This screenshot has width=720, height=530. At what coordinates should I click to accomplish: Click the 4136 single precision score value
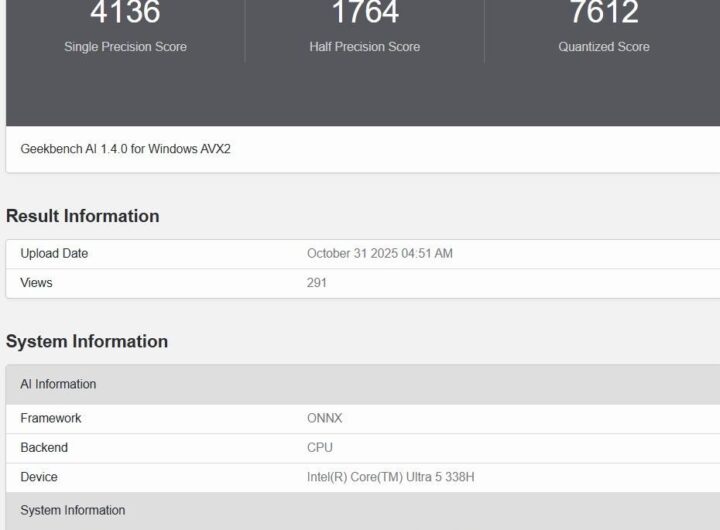(125, 12)
